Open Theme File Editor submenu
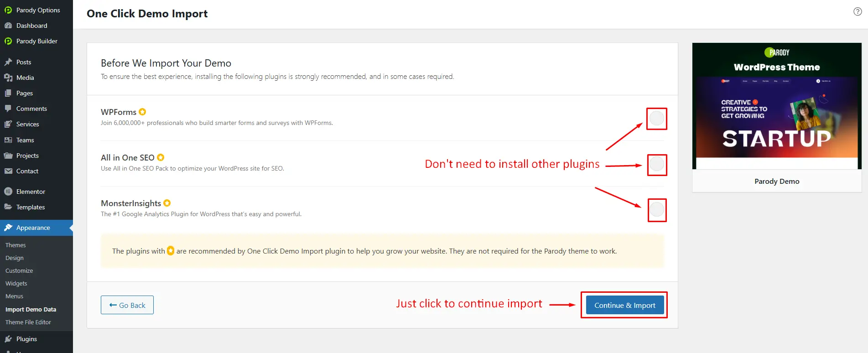Screen dimensions: 868x353 pyautogui.click(x=28, y=322)
